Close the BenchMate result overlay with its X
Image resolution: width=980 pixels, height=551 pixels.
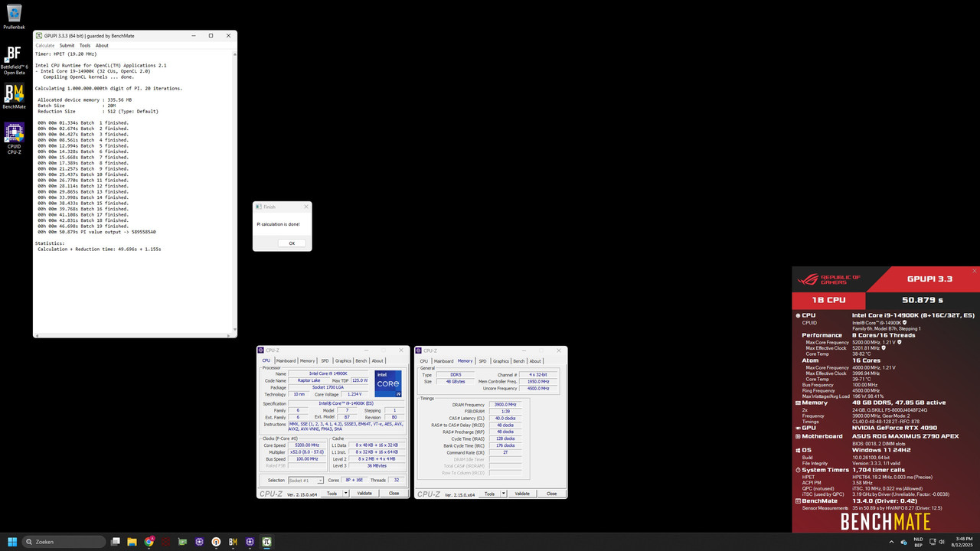pyautogui.click(x=975, y=271)
